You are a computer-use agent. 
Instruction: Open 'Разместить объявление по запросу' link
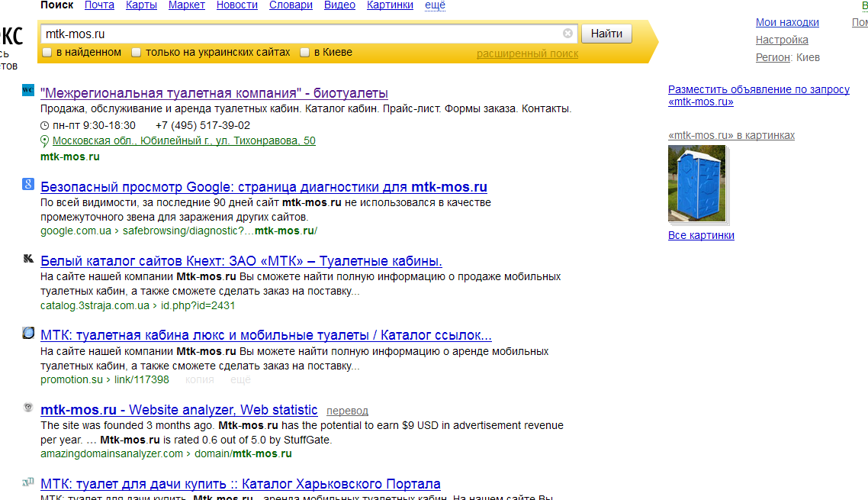758,95
